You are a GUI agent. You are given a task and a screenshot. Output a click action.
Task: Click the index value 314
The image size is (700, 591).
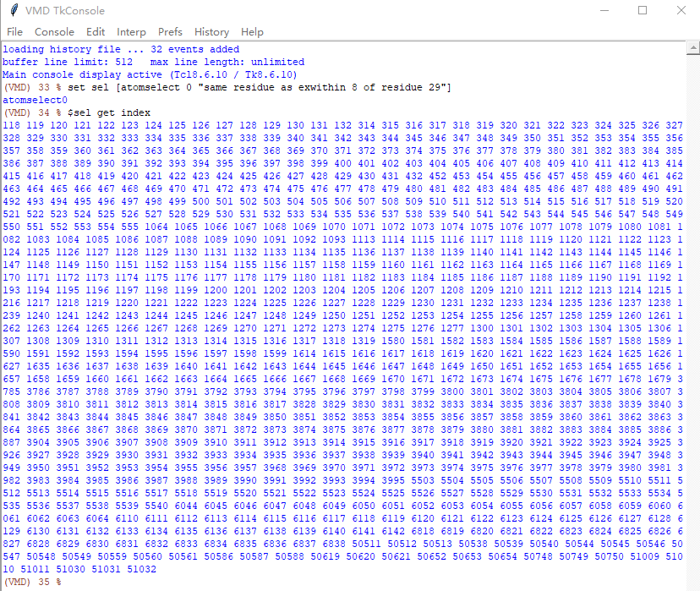pos(367,125)
